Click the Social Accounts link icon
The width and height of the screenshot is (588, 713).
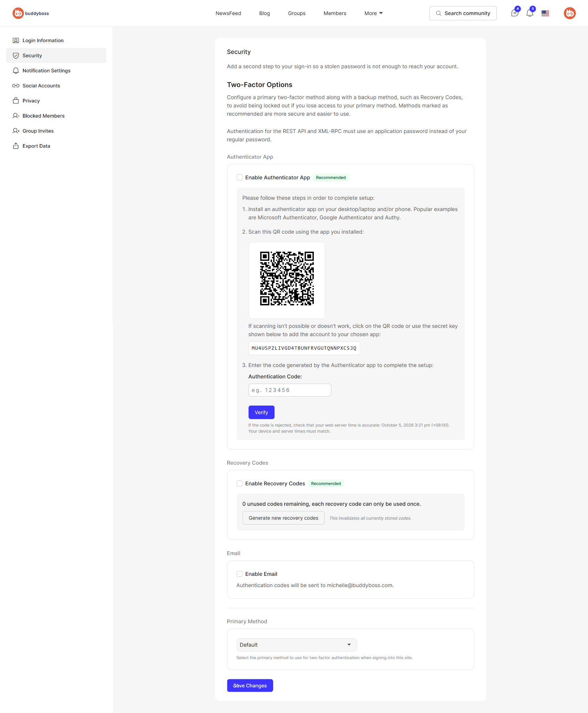pyautogui.click(x=16, y=86)
